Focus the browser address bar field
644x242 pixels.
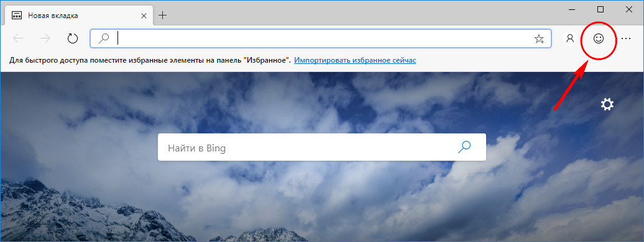[320, 38]
